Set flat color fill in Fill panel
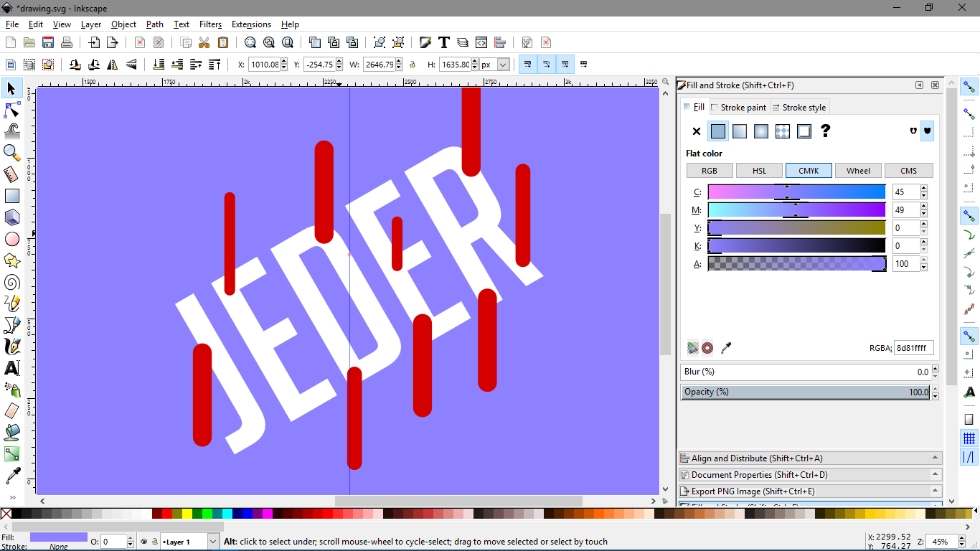 (718, 131)
